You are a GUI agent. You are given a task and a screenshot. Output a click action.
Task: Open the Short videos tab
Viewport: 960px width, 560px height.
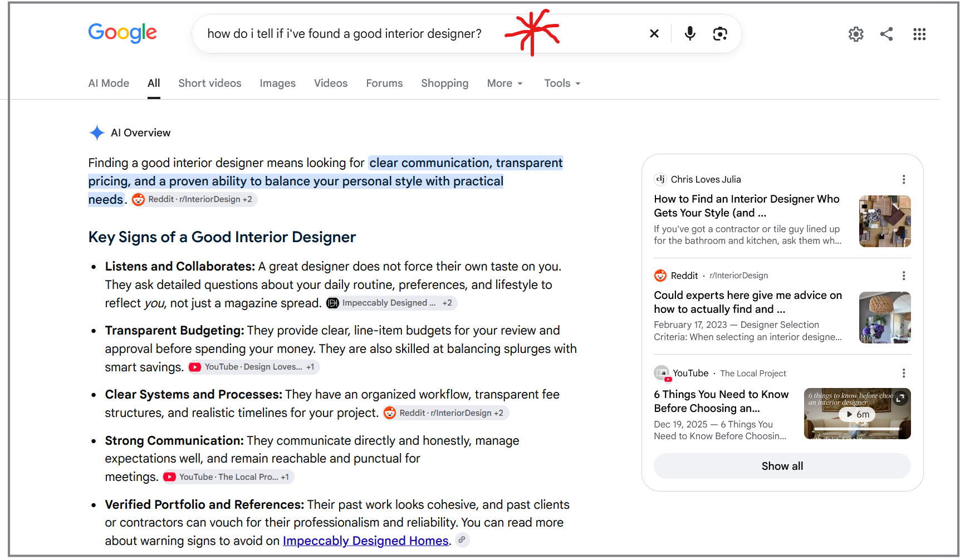(210, 83)
